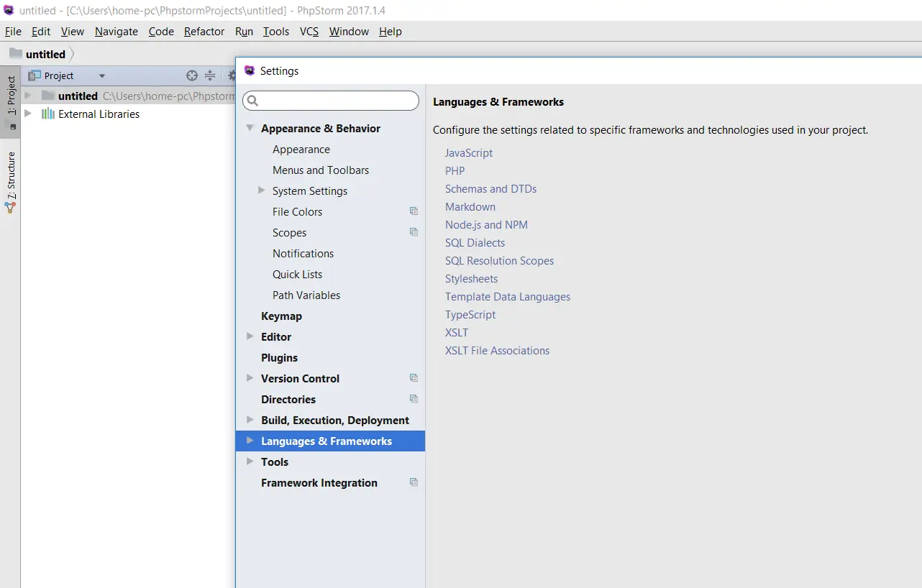
Task: Collapse the Appearance & Behavior section
Action: click(x=250, y=128)
